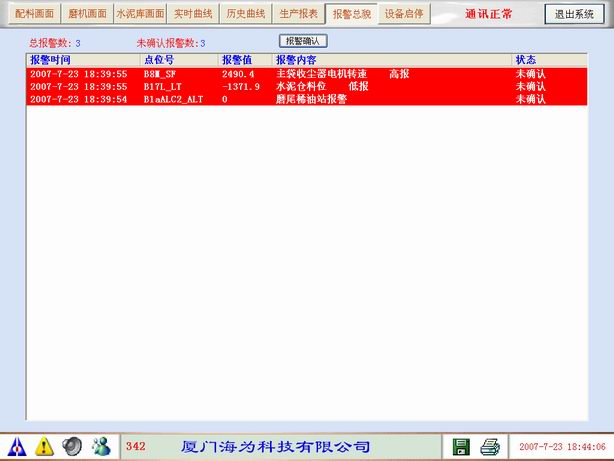
Task: Click 厦门海为科技有限公司 company text
Action: click(x=275, y=447)
